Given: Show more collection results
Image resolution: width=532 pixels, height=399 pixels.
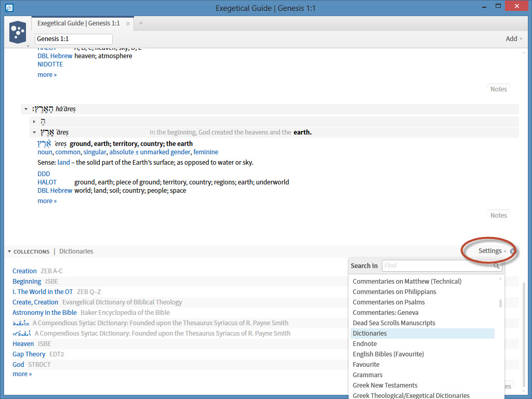Looking at the screenshot, I should pos(22,374).
